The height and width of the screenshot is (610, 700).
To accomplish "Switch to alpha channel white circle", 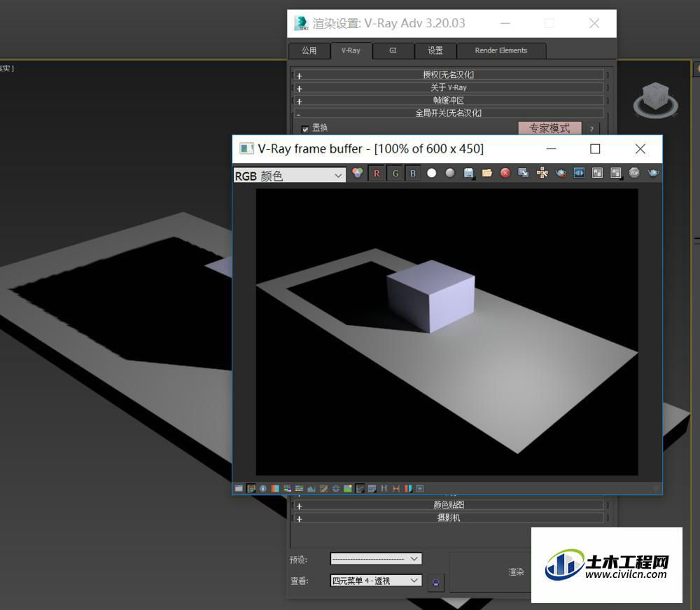I will click(x=432, y=173).
